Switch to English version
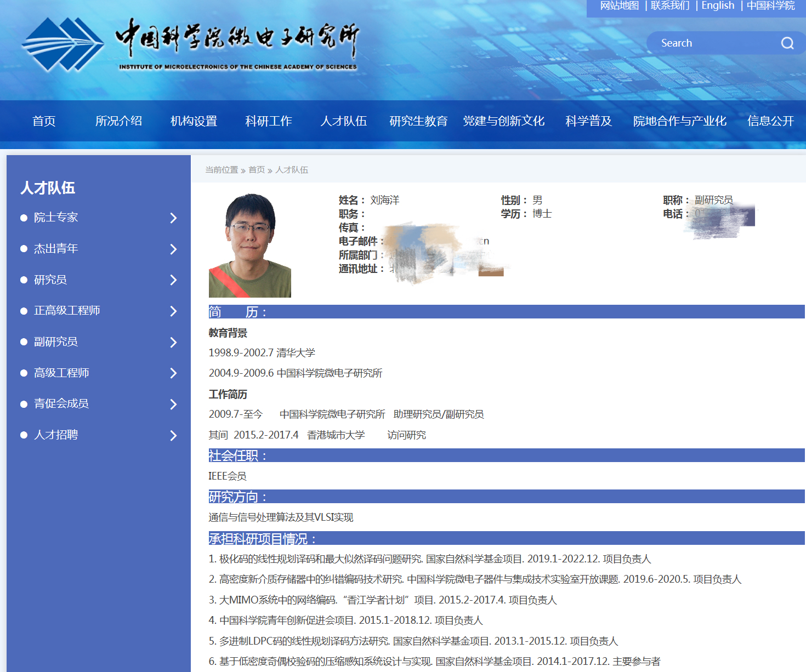 (718, 5)
